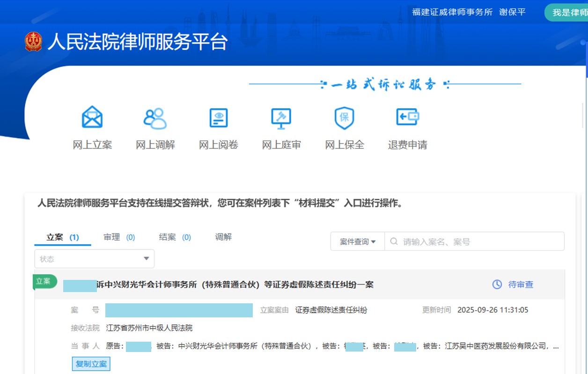This screenshot has height=374, width=588.
Task: Click the court emblem logo
Action: pos(33,42)
